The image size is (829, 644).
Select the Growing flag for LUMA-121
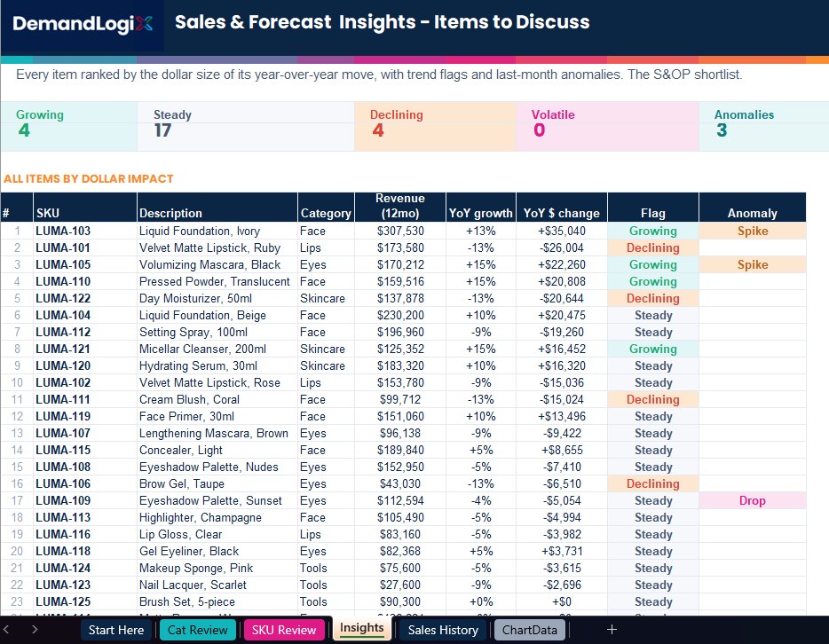point(653,349)
